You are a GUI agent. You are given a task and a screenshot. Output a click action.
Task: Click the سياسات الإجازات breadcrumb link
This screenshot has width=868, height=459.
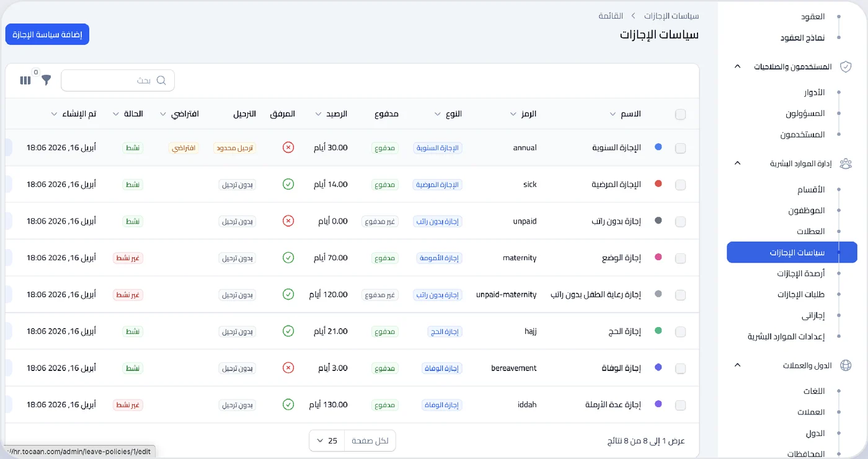click(x=671, y=15)
